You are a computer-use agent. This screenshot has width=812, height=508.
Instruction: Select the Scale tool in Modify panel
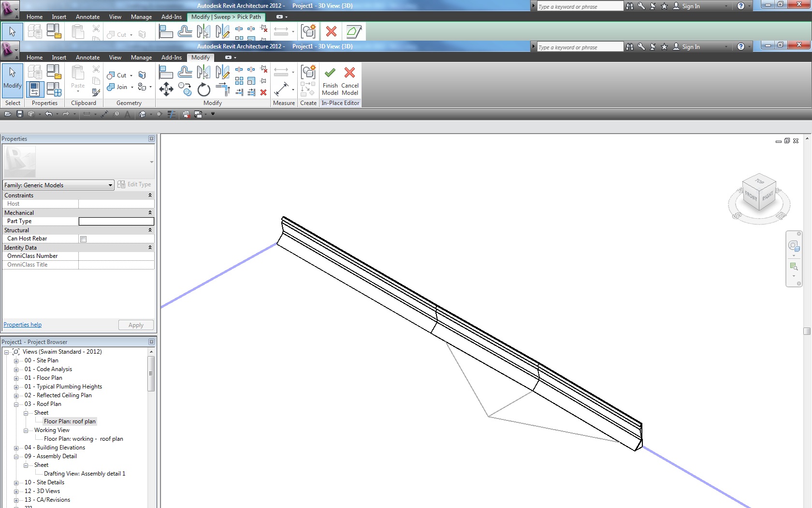(251, 81)
